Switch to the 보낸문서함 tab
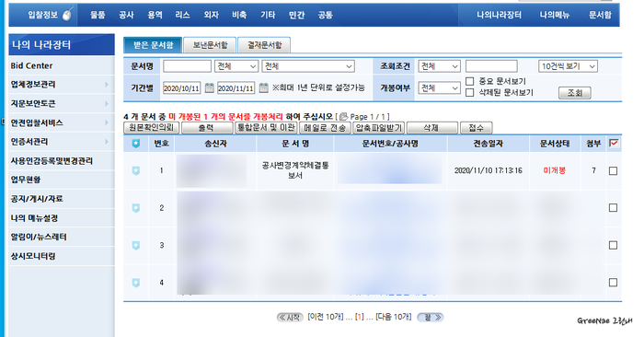The height and width of the screenshot is (337, 644). pyautogui.click(x=210, y=45)
